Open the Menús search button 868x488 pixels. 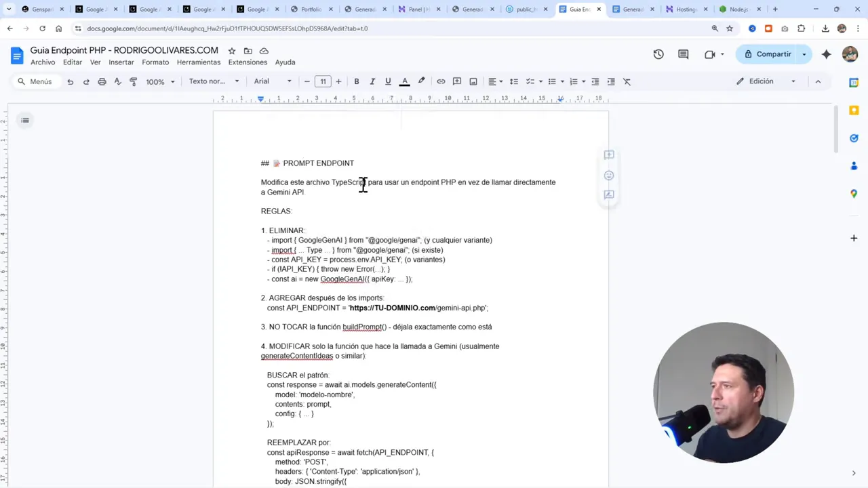34,81
